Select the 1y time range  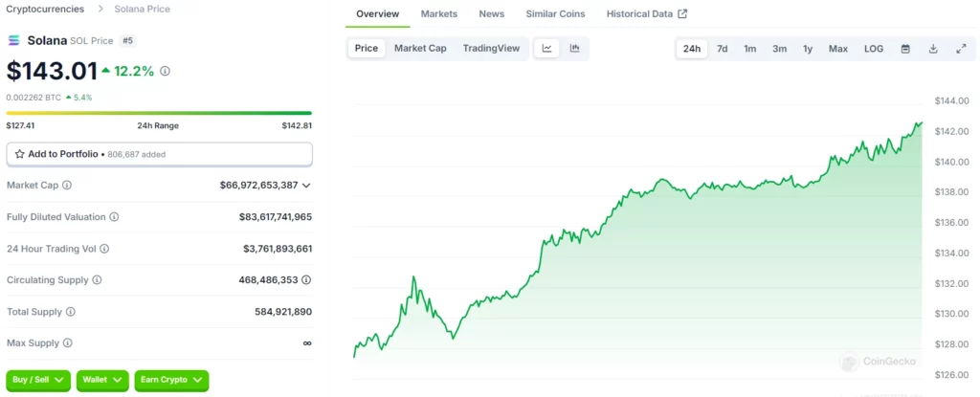point(808,49)
